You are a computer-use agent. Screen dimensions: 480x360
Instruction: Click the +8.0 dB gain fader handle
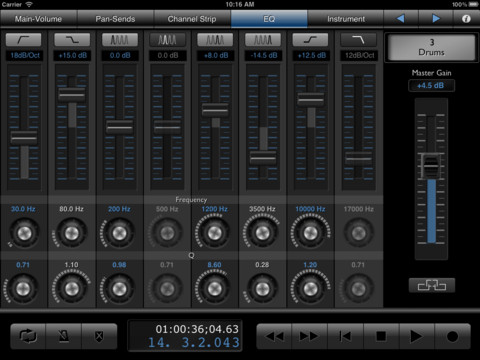[x=215, y=110]
